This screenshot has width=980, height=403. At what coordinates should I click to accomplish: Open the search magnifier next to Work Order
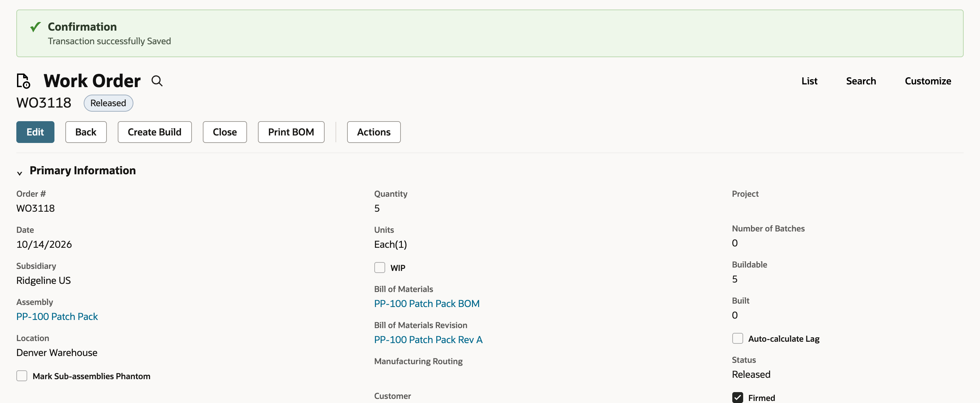tap(157, 81)
